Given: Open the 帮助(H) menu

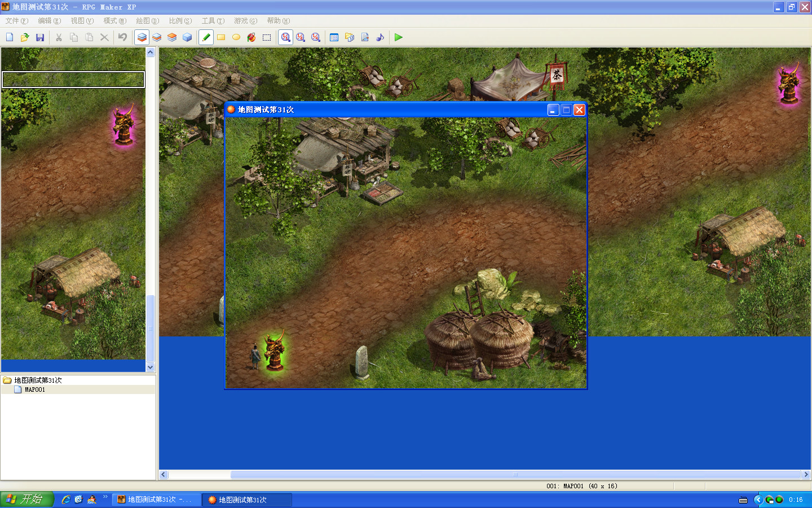Looking at the screenshot, I should 279,21.
